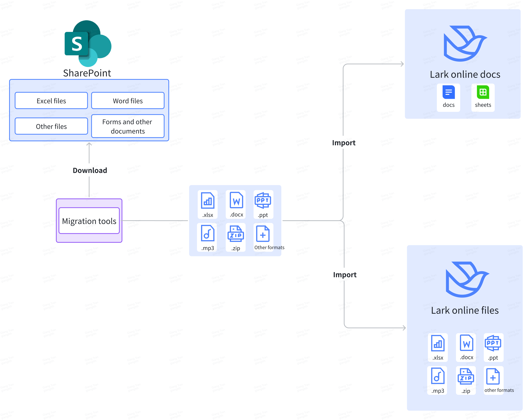The image size is (532, 420).
Task: Click the .zip icon in the middle panel
Action: (236, 234)
